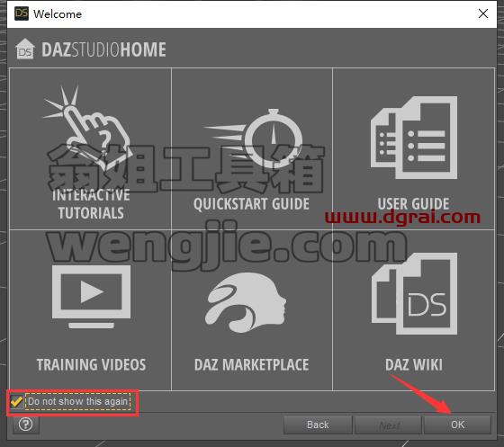This screenshot has width=504, height=447.
Task: Click the DS logo in title bar
Action: point(22,13)
